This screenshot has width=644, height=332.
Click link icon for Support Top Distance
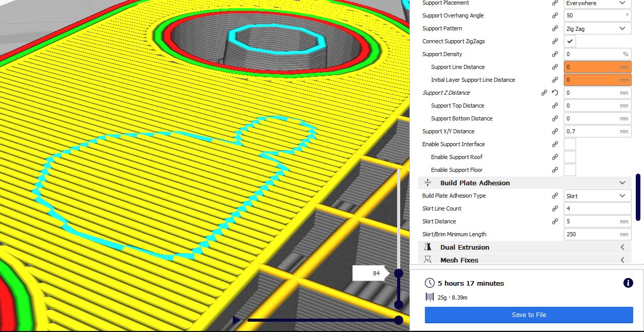555,106
